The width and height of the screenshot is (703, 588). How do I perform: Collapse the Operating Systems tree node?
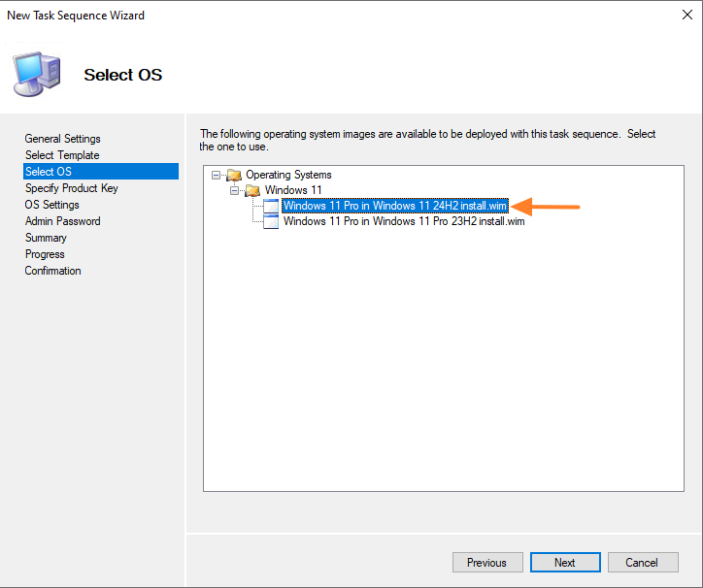216,175
